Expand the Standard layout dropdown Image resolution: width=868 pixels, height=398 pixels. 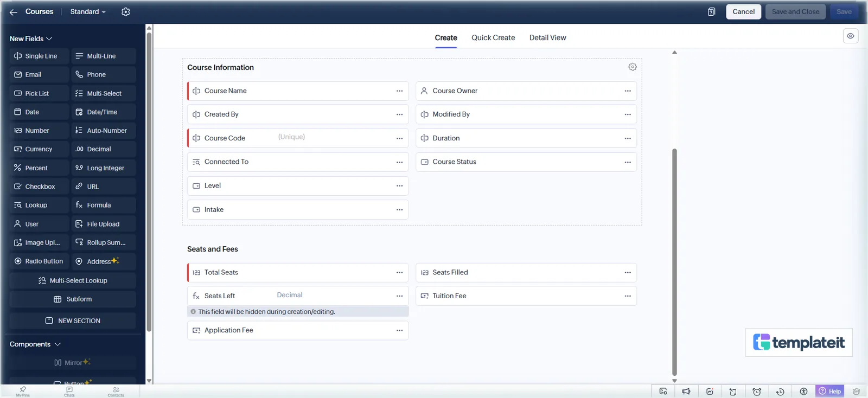coord(88,12)
